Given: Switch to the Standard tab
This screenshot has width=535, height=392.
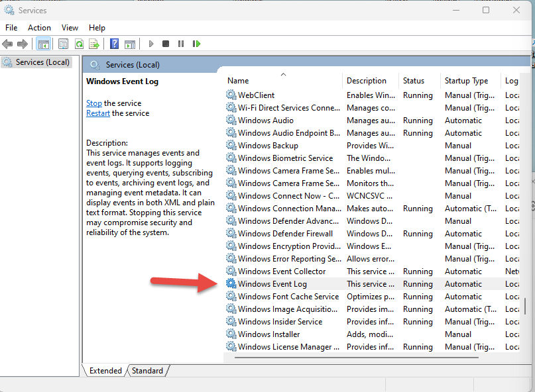Looking at the screenshot, I should click(147, 371).
